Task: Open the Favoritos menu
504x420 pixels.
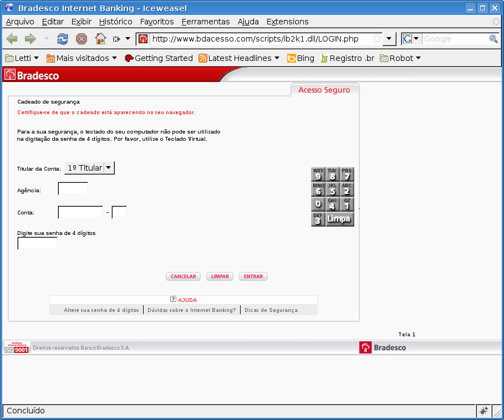Action: 157,22
